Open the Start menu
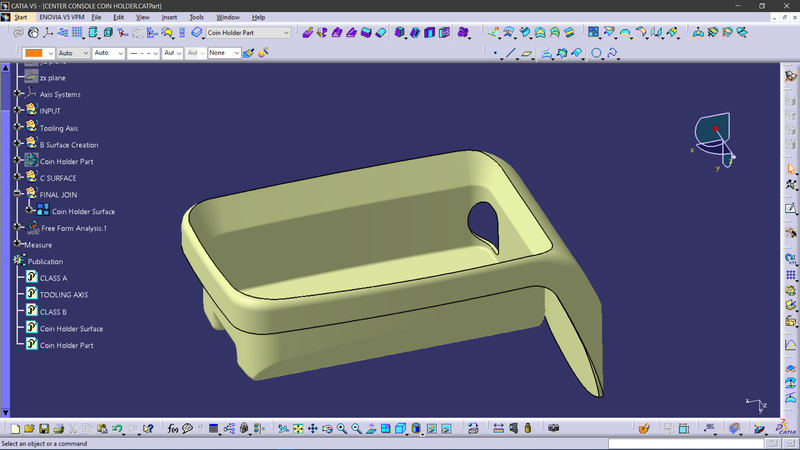Screen dimensions: 800x450 20,17
